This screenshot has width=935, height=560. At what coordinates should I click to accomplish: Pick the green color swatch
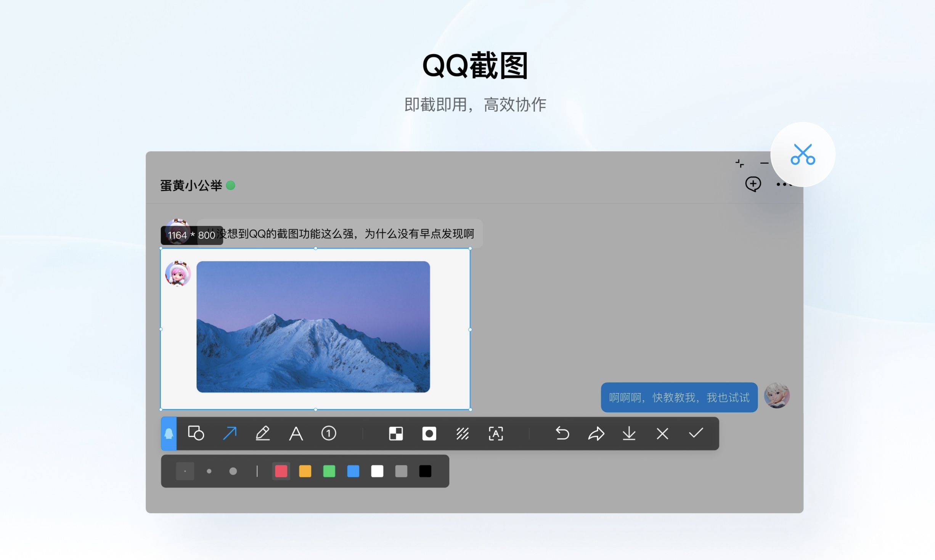pos(329,471)
